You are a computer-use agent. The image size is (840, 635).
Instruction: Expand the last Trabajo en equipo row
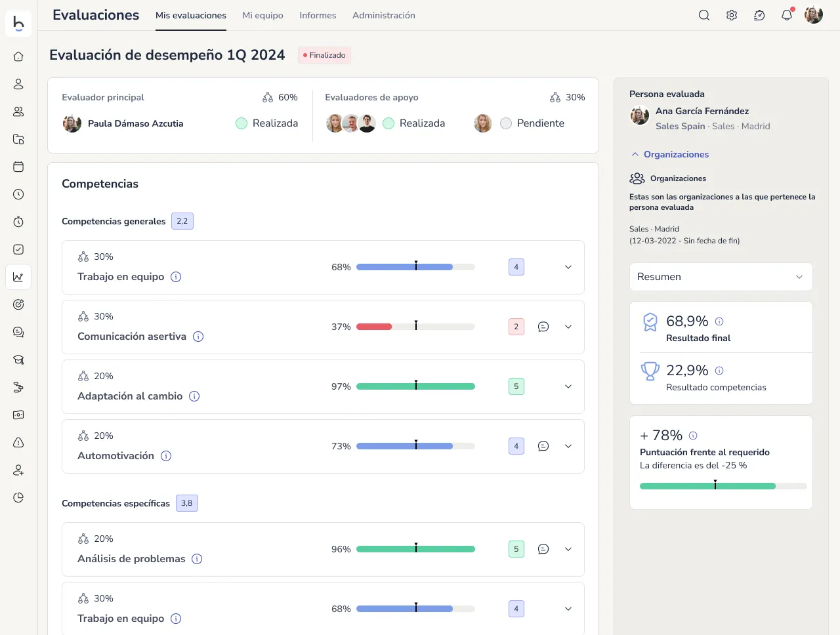tap(568, 609)
